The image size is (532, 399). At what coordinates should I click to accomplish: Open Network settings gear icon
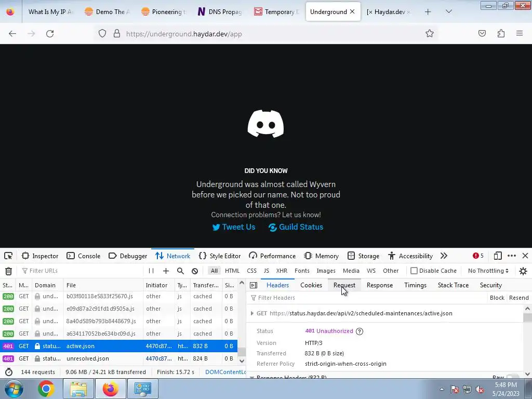click(x=523, y=271)
